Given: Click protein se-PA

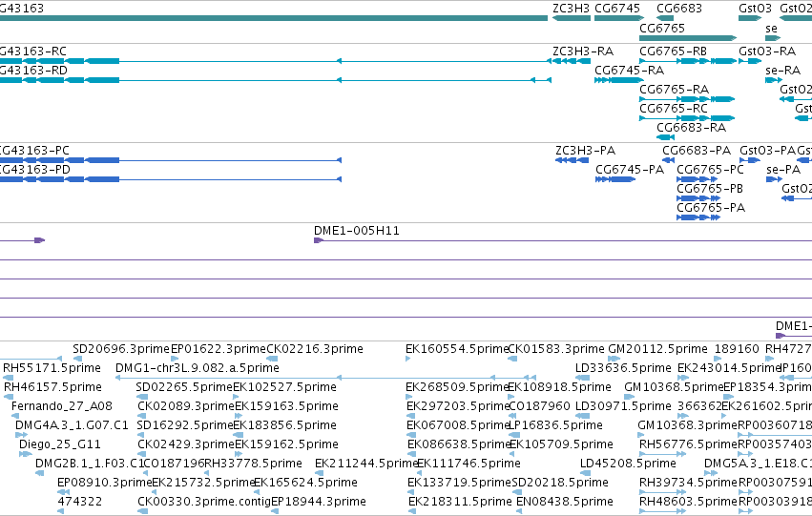Looking at the screenshot, I should click(x=774, y=179).
